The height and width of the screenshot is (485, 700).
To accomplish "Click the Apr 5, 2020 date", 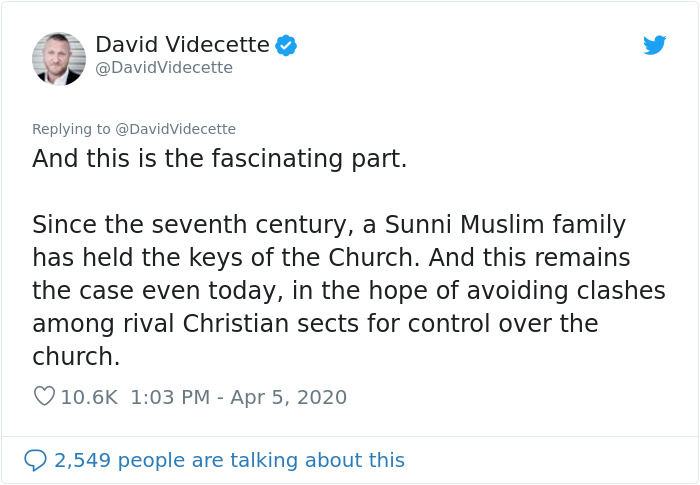I will [290, 397].
